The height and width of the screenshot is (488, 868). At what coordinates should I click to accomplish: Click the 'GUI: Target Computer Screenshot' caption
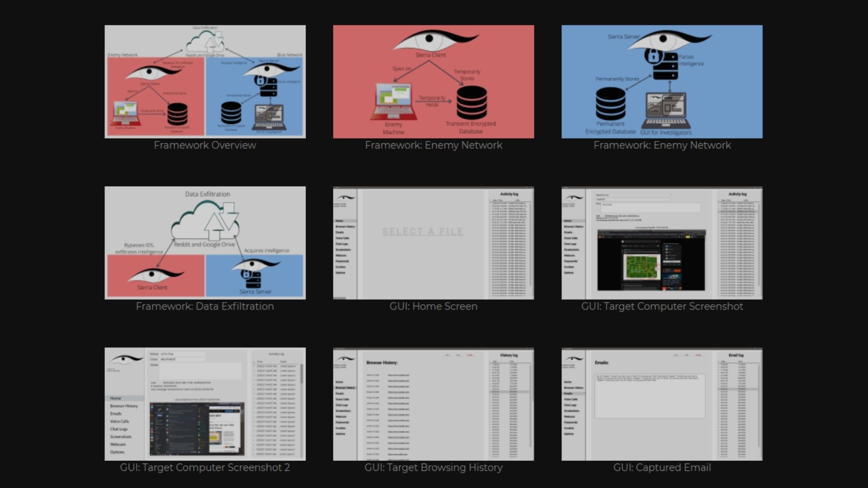pyautogui.click(x=662, y=306)
